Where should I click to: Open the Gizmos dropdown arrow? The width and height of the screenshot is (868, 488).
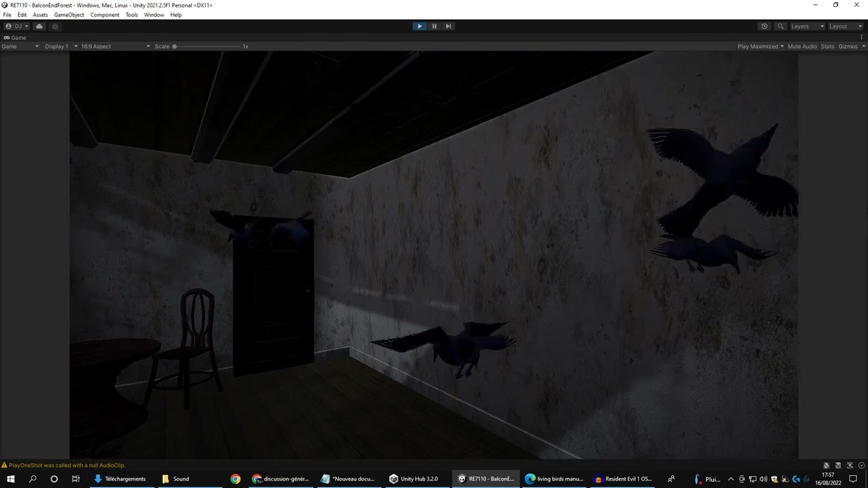pyautogui.click(x=863, y=46)
